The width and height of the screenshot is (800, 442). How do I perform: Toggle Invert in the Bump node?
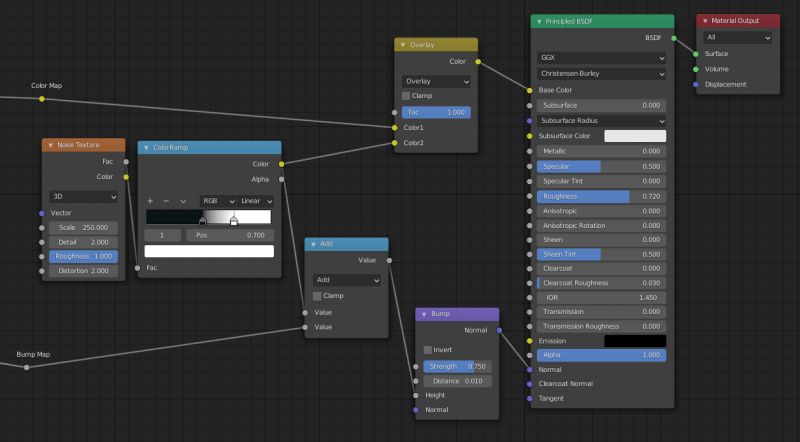click(428, 350)
